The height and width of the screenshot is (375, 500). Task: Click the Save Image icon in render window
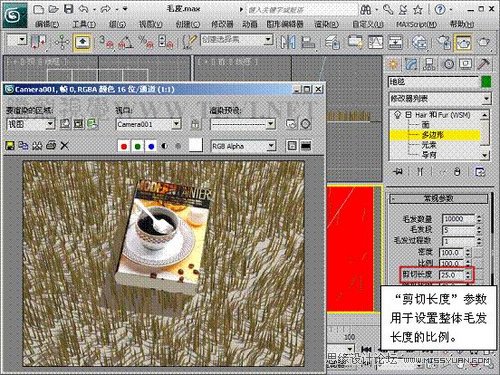tap(10, 146)
